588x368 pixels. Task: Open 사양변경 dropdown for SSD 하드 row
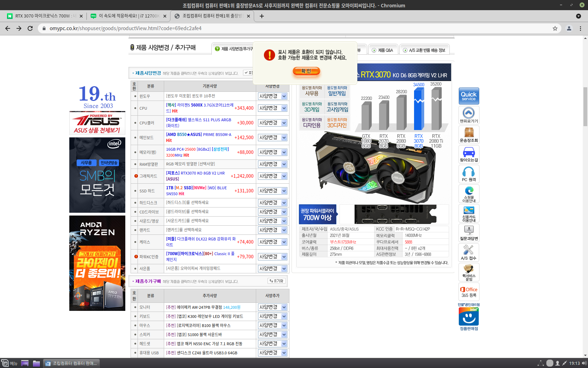pos(273,191)
